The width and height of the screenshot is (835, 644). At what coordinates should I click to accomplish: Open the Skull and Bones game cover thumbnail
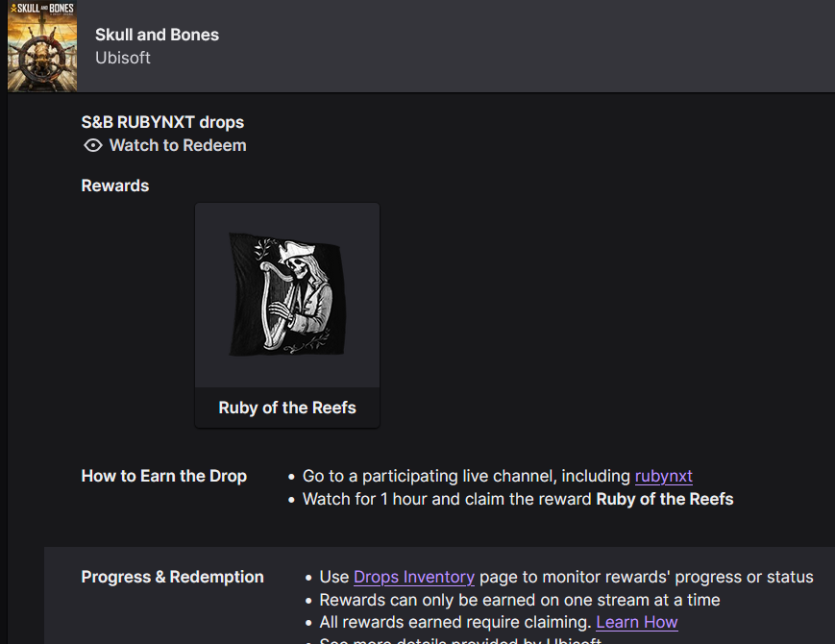pos(42,46)
